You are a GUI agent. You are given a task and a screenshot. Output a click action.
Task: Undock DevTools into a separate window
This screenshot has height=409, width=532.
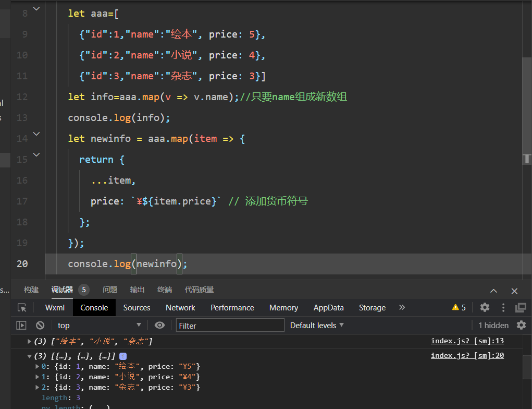(521, 308)
